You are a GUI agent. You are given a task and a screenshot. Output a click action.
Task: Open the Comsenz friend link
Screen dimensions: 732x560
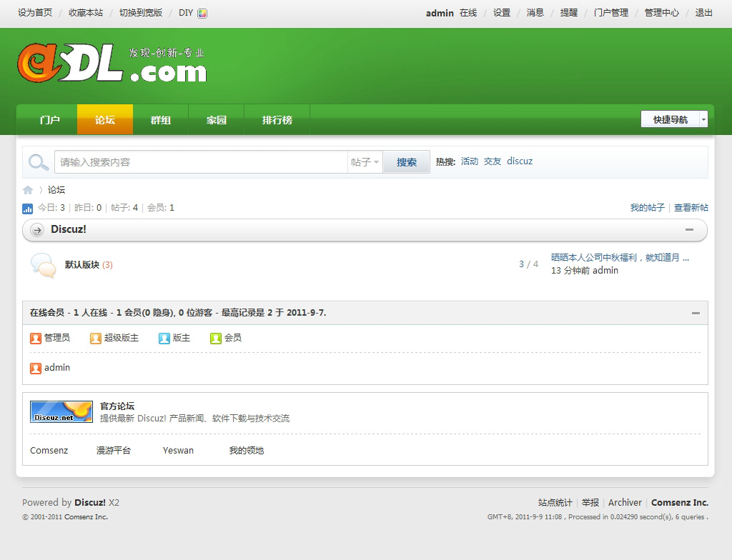click(49, 450)
